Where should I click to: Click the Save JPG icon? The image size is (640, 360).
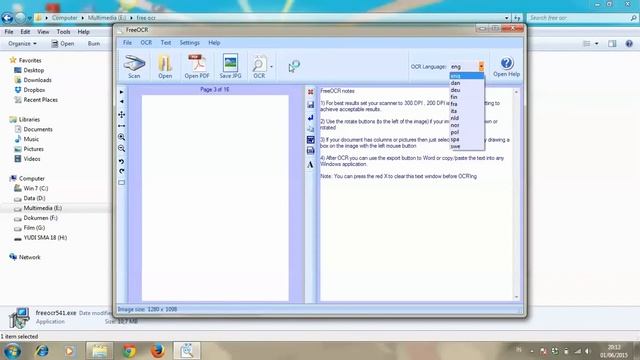point(230,67)
